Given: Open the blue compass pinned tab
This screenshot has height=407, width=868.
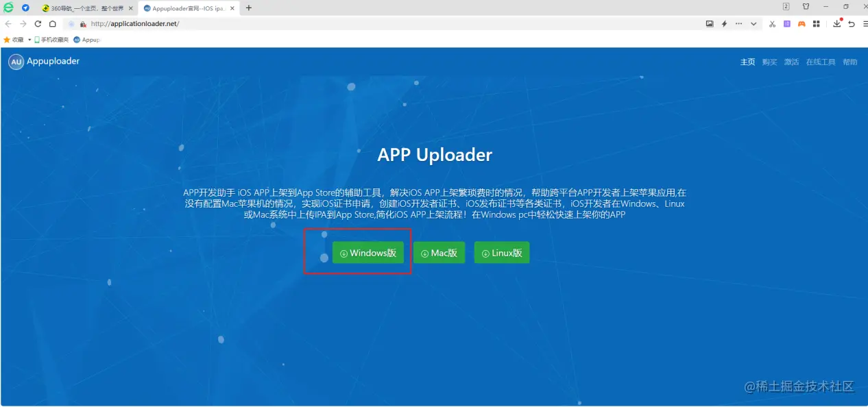Looking at the screenshot, I should tap(25, 8).
